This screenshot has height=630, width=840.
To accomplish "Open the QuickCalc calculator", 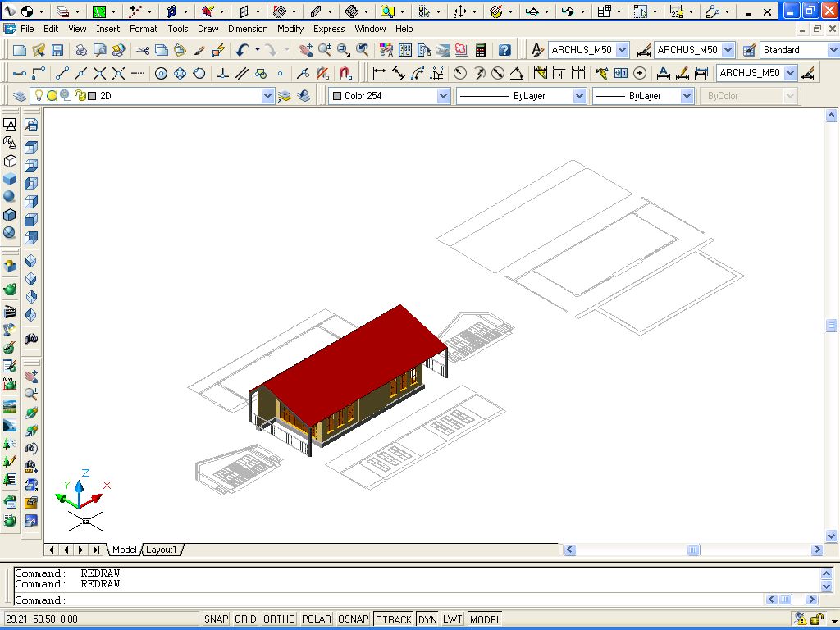I will pyautogui.click(x=481, y=50).
